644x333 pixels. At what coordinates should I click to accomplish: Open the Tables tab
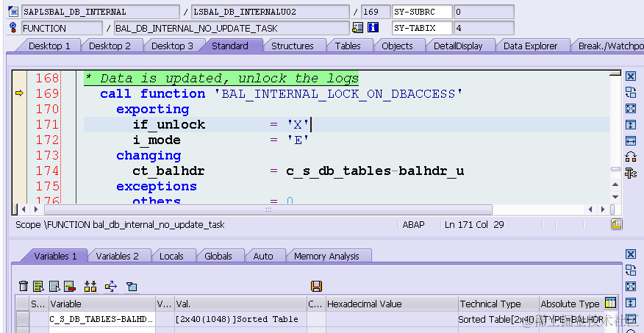tap(348, 46)
